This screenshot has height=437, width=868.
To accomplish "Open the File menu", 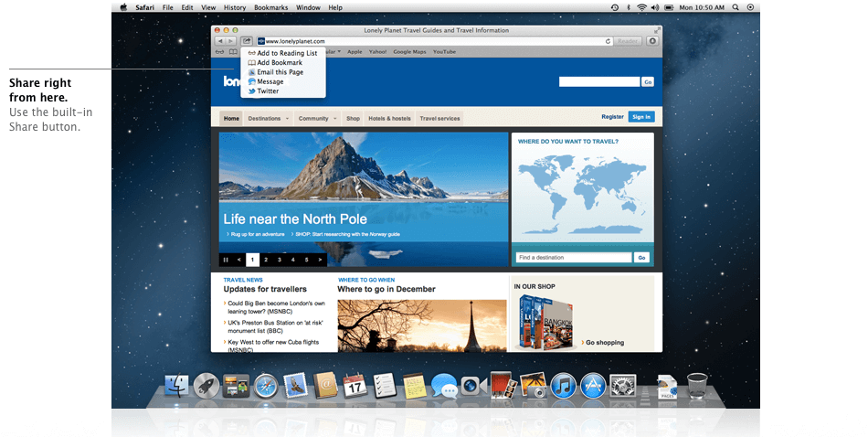I will click(x=168, y=7).
